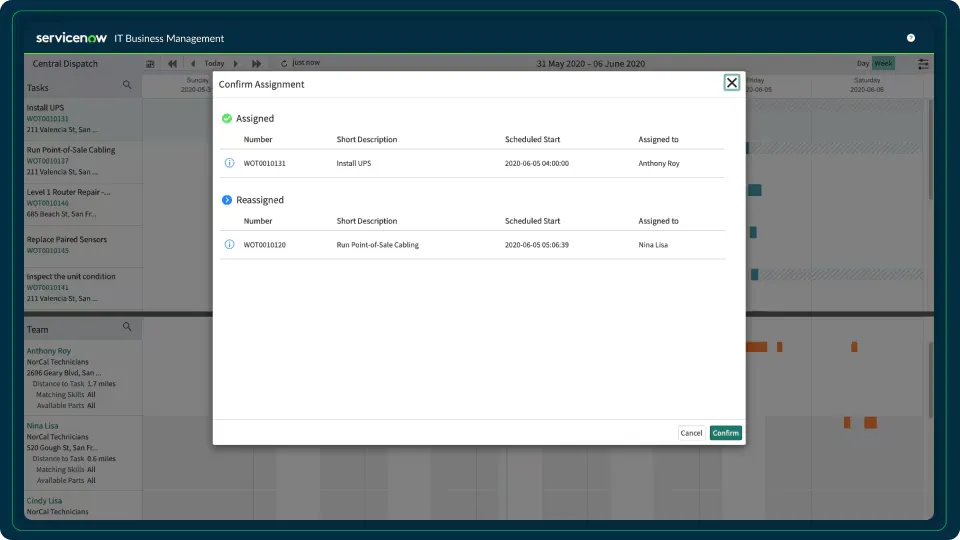Select scheduled start 2020-06-05 04:00:00
Viewport: 960px width, 540px height.
(537, 163)
